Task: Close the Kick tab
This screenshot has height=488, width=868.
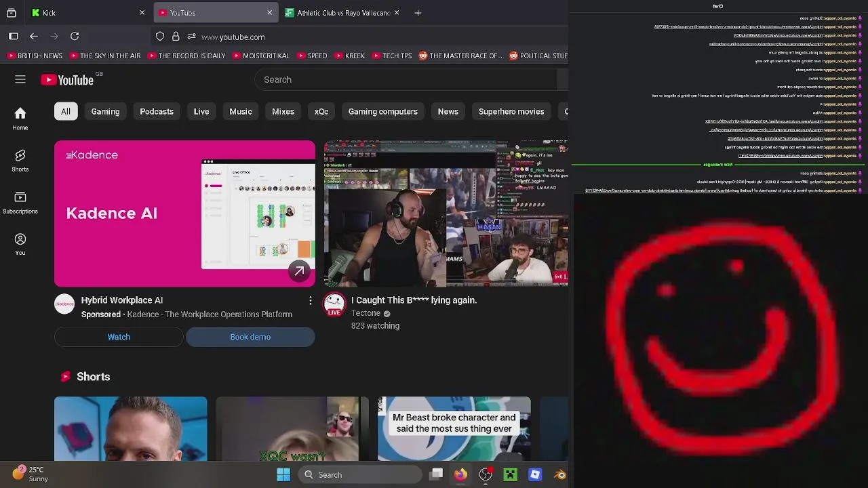Action: [x=142, y=13]
